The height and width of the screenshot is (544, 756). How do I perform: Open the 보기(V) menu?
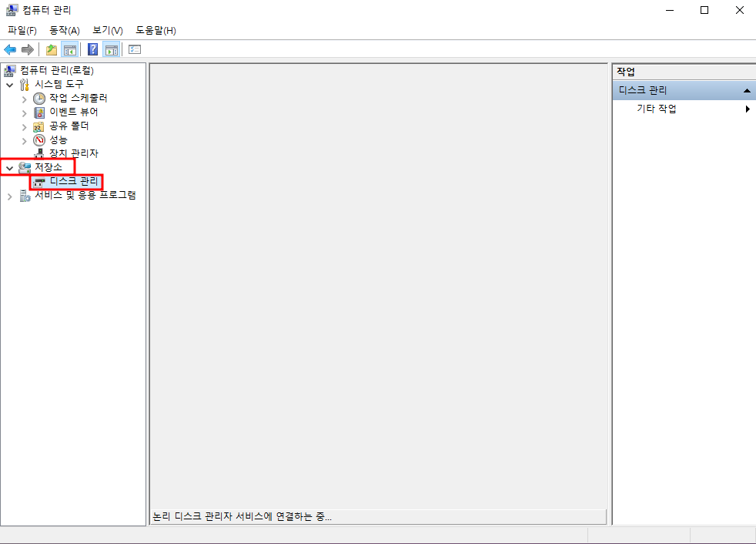[x=108, y=30]
